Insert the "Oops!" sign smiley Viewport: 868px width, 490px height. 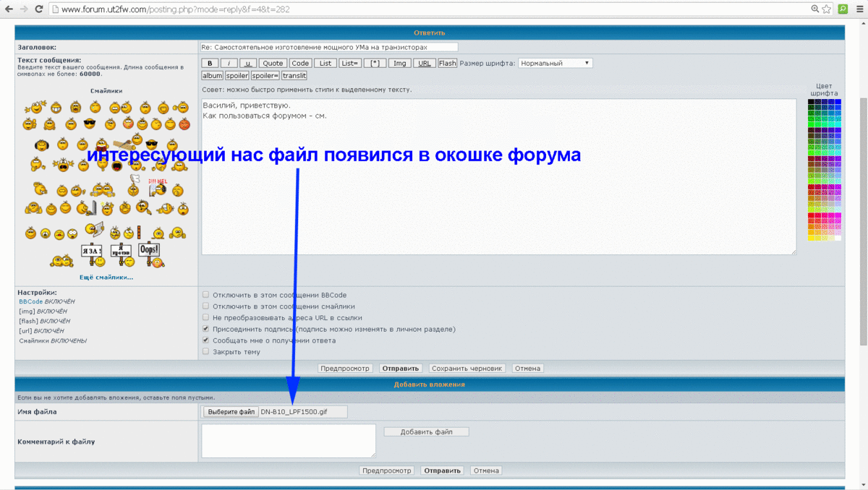click(x=149, y=252)
